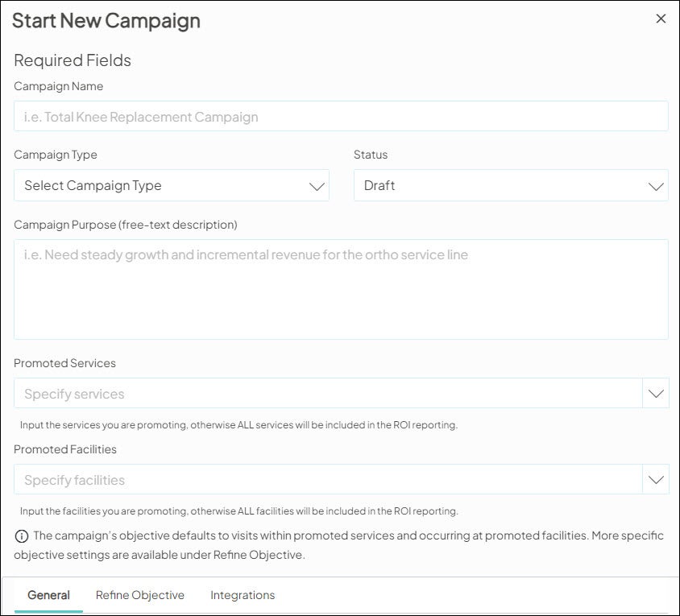Open the Integrations tab

243,596
